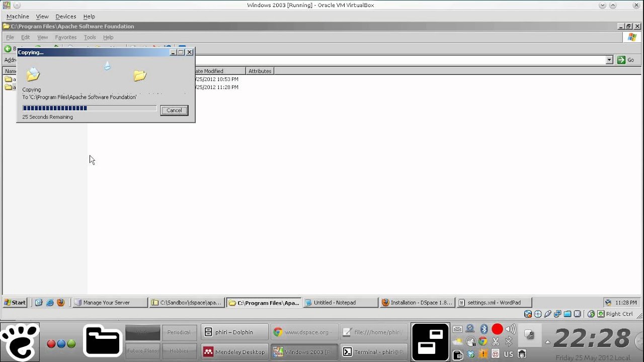Open the Windows Start menu

click(15, 303)
